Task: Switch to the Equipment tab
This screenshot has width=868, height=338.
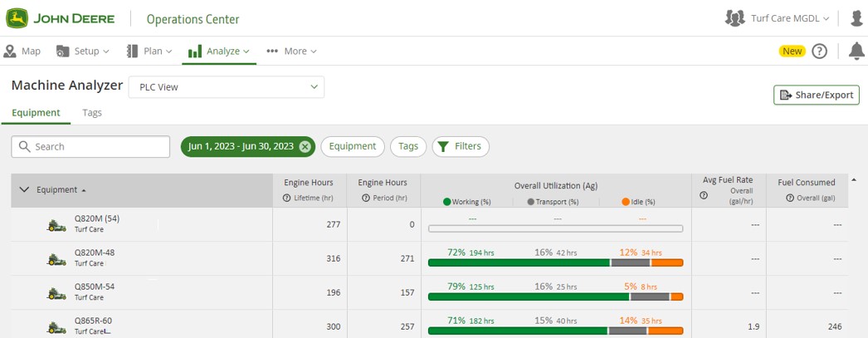Action: 36,112
